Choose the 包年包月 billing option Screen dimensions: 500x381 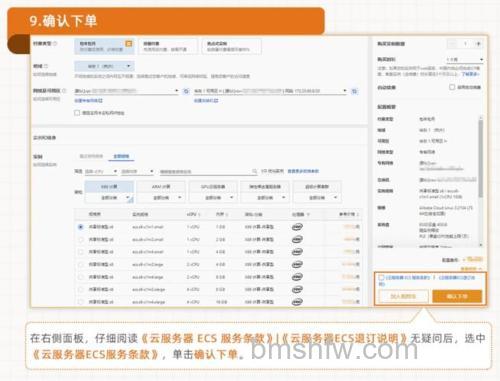pos(104,46)
